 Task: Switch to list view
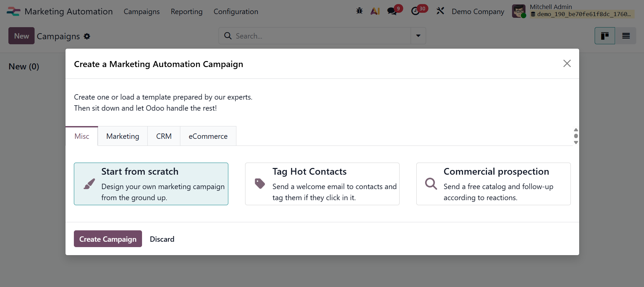(626, 36)
